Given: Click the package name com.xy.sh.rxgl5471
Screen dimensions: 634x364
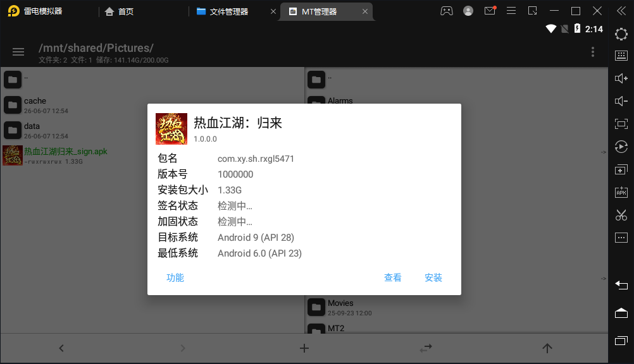Looking at the screenshot, I should click(x=256, y=159).
